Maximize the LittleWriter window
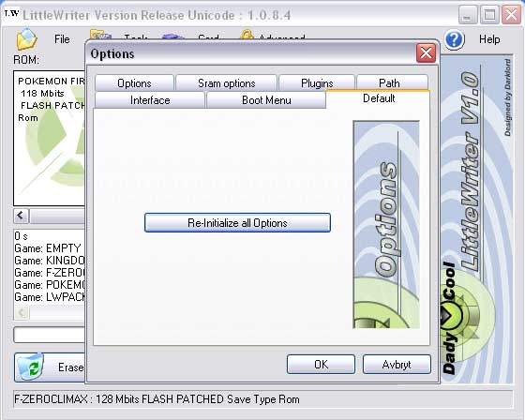This screenshot has height=420, width=525. (x=489, y=15)
